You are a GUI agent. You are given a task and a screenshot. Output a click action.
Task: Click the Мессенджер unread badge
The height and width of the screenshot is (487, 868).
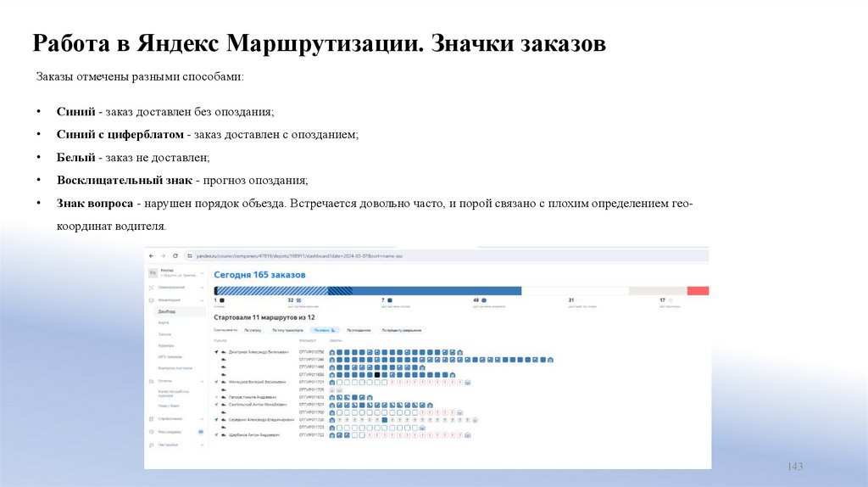point(201,432)
